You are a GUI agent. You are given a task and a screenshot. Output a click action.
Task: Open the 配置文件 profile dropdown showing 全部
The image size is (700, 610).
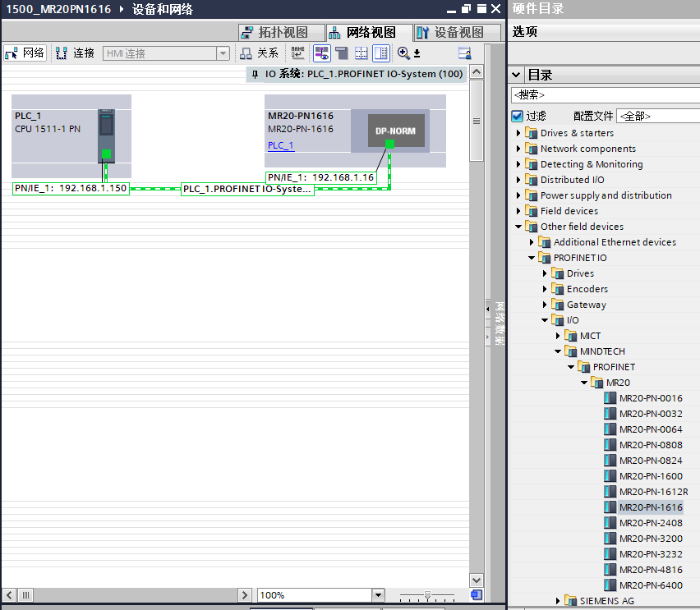coord(657,116)
